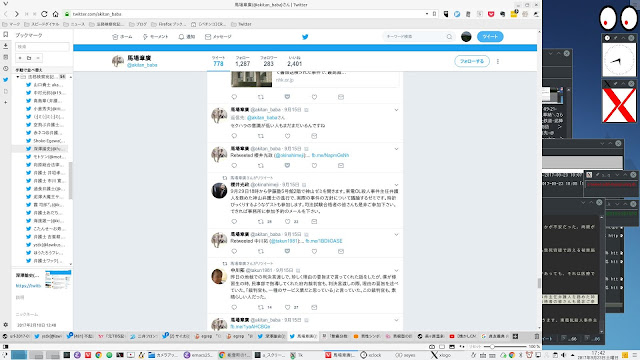640x360 pixels.
Task: Open the ツイート 778 profile tab
Action: pyautogui.click(x=218, y=61)
